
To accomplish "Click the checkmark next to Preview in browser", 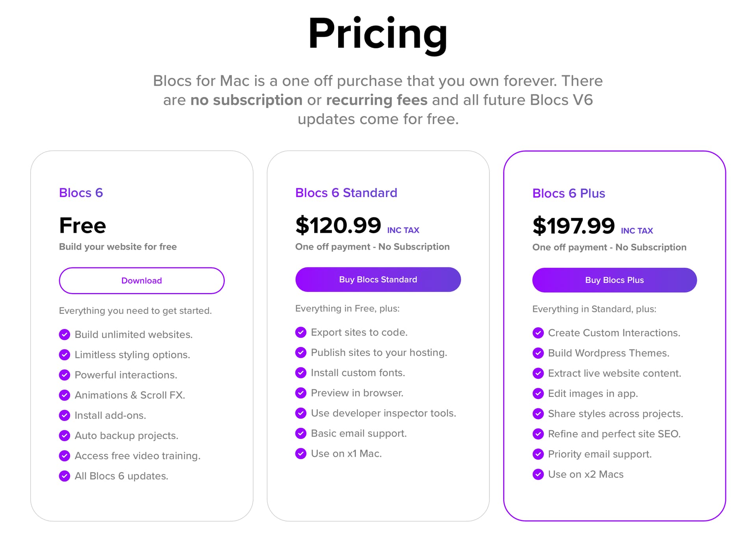I will tap(301, 393).
